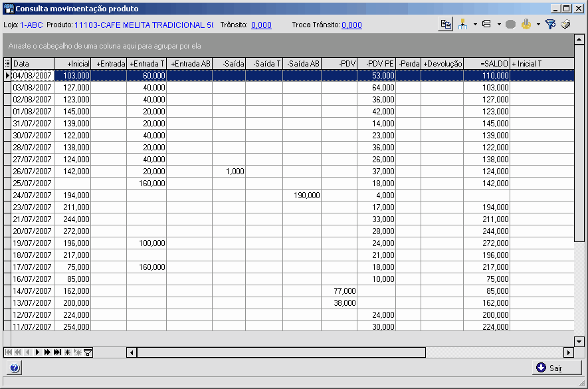588x389 pixels.
Task: Click the Sair button
Action: (x=557, y=368)
